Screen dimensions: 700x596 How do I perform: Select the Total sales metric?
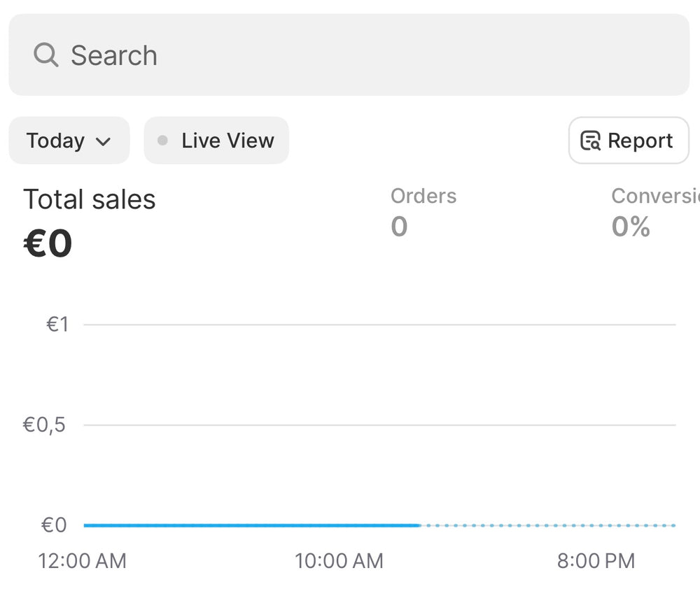pyautogui.click(x=89, y=199)
